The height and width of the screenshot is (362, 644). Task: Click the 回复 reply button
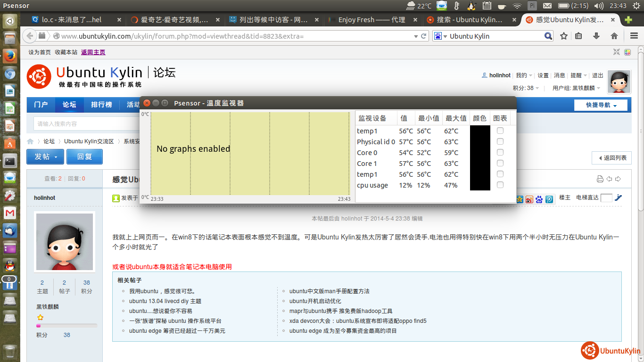[84, 156]
